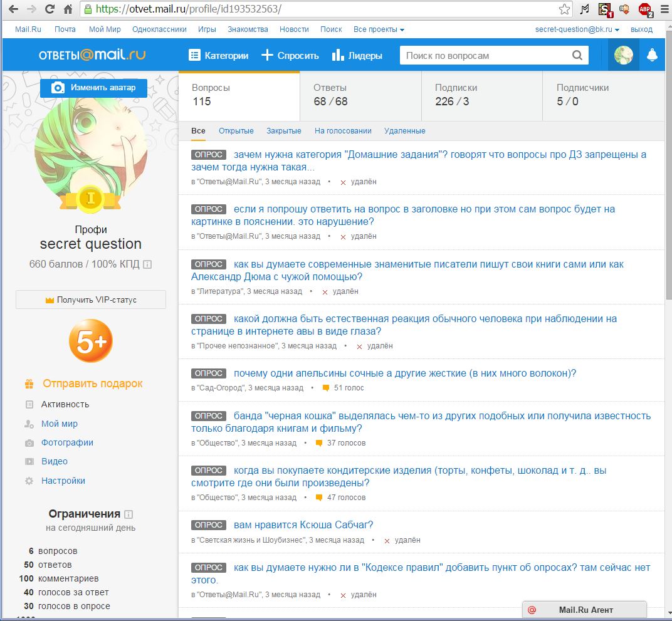
Task: Click the search magnifier icon
Action: click(577, 55)
